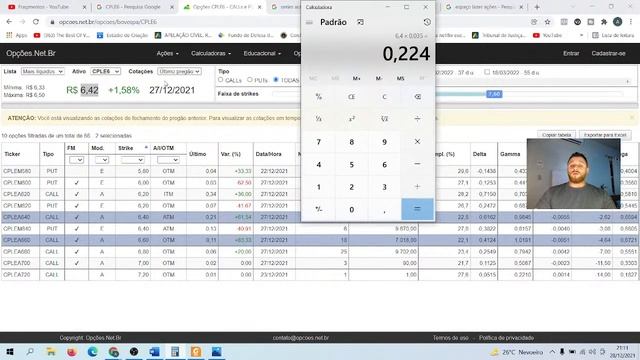Expand the Ações nav menu
Viewport: 640px width, 360px height.
(x=167, y=53)
